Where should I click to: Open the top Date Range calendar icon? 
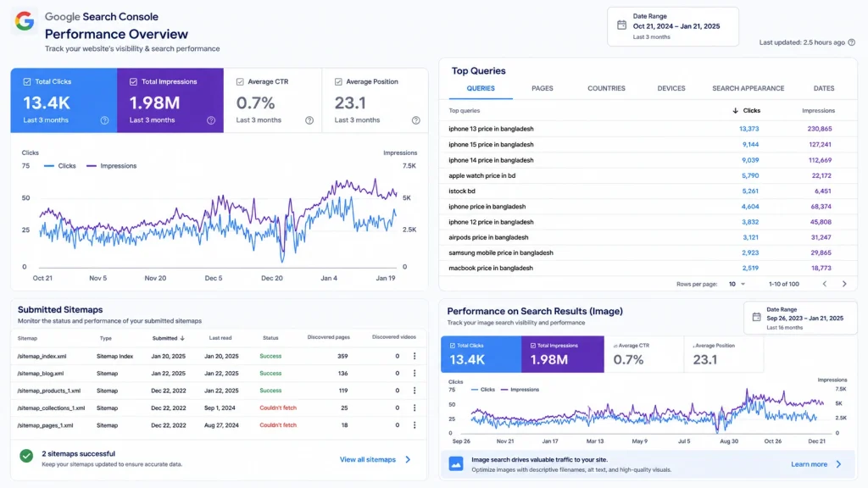coord(621,25)
